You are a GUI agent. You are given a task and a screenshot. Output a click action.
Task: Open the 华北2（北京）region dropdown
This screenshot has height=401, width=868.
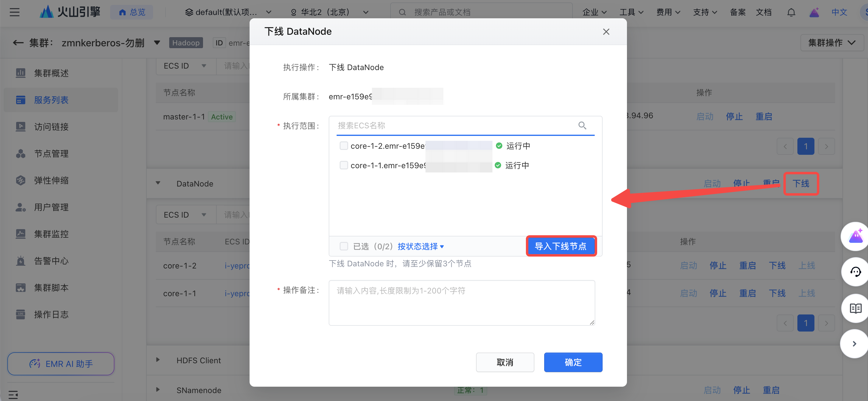tap(329, 12)
